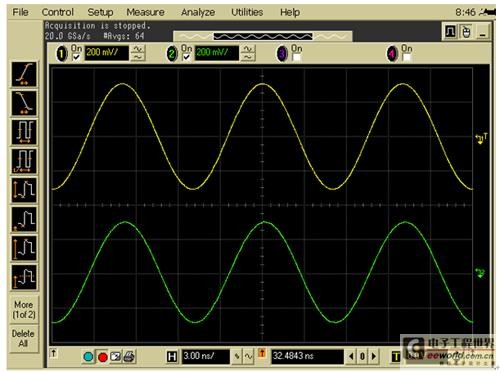Click the frequency measurement icon
Screen dimensions: 500x372
pos(24,161)
